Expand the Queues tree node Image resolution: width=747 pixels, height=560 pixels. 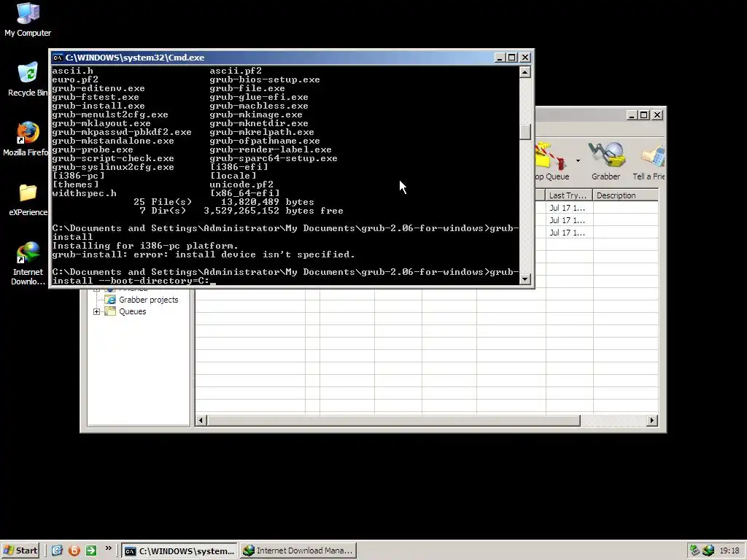coord(97,311)
